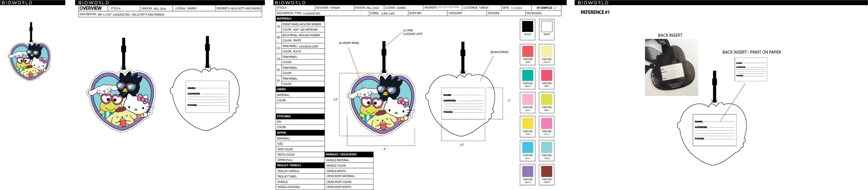Click the CROSS BODY MATERIAL: row
The width and height of the screenshot is (868, 190).
tap(349, 176)
